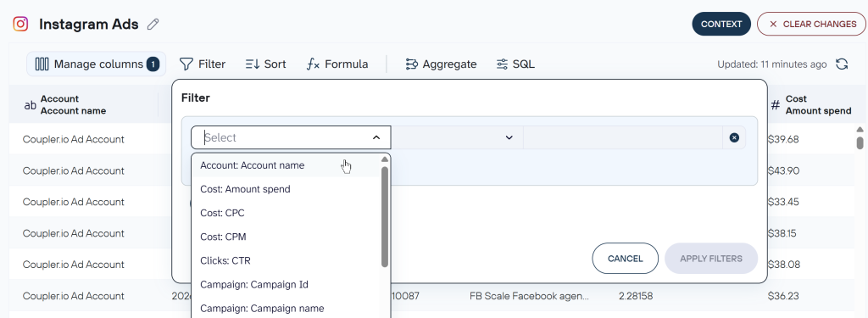Click the CONTEXT button
The width and height of the screenshot is (868, 318).
point(721,24)
